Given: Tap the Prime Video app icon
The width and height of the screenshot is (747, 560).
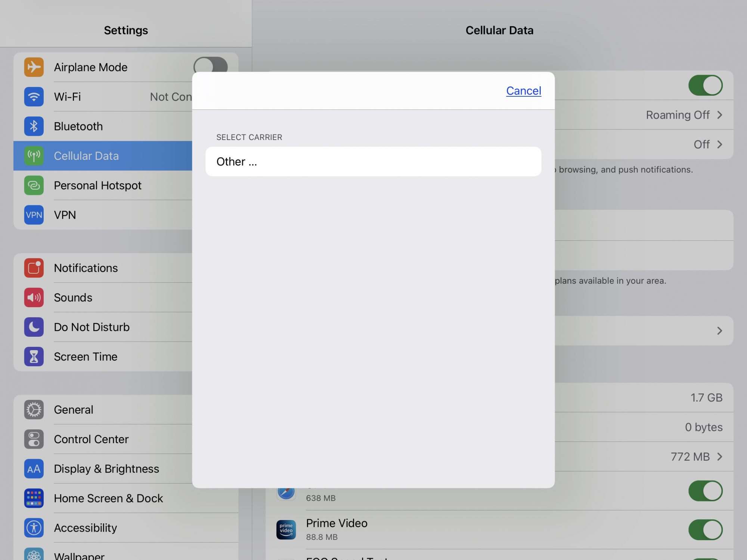Looking at the screenshot, I should [286, 530].
